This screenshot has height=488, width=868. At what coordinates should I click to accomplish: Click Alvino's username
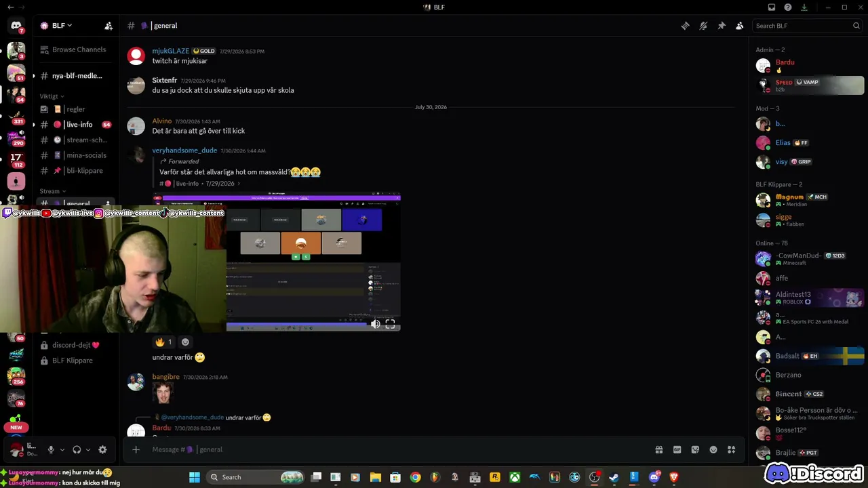pyautogui.click(x=162, y=121)
